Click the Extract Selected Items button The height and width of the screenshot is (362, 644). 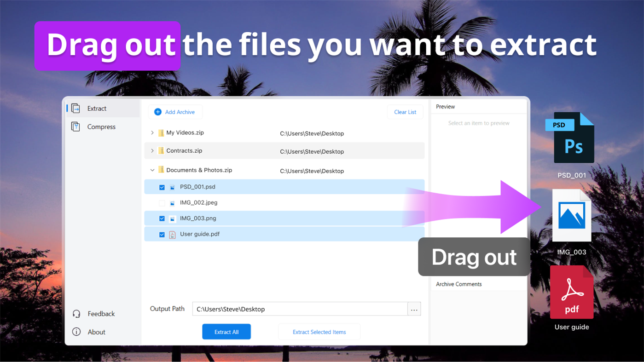pyautogui.click(x=319, y=331)
